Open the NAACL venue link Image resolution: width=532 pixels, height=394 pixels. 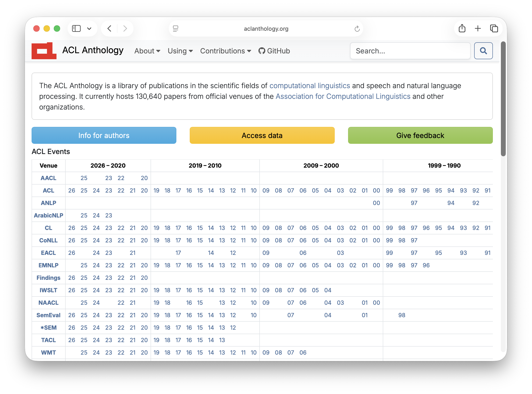(x=48, y=303)
